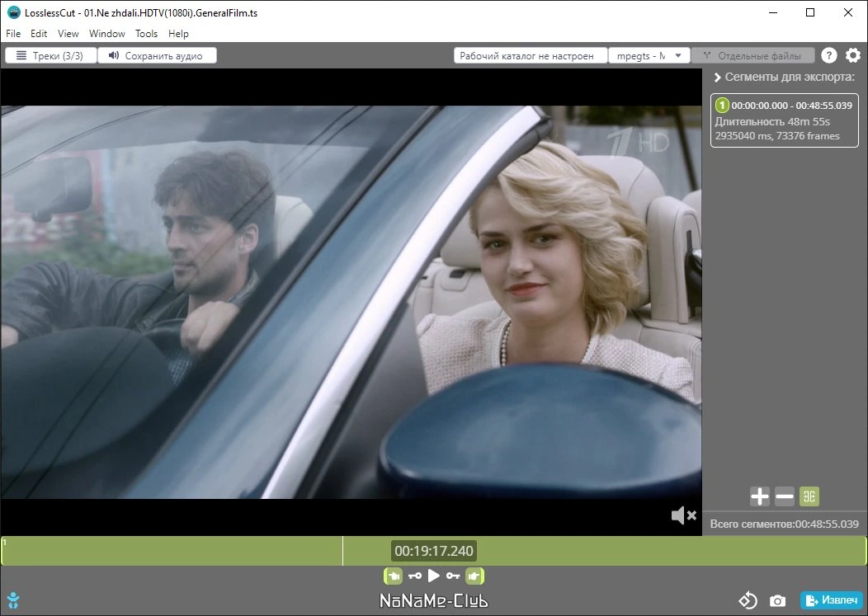Add a segment with the plus icon

click(759, 496)
